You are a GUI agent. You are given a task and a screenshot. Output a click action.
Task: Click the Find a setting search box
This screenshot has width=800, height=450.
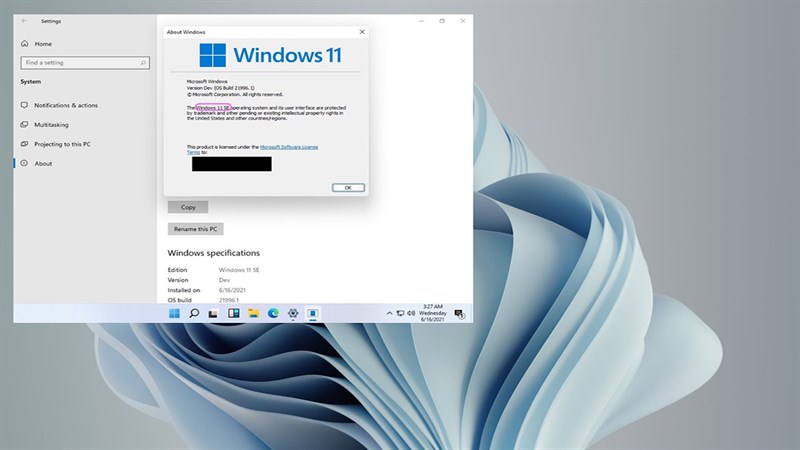[85, 63]
